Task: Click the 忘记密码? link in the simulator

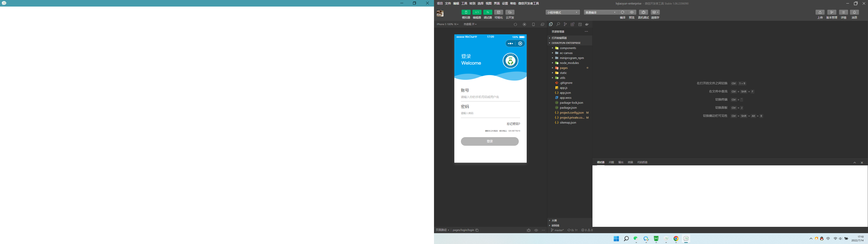Action: (x=513, y=124)
